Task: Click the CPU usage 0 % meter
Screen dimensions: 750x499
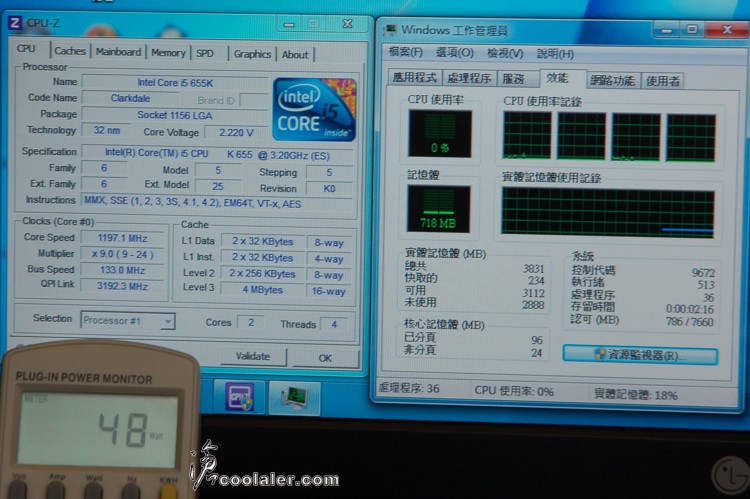Action: tap(440, 133)
